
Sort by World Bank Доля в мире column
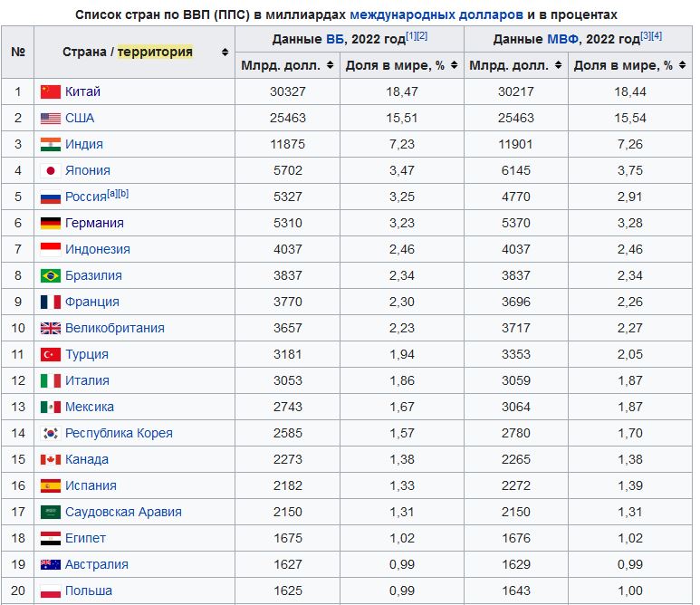click(453, 65)
